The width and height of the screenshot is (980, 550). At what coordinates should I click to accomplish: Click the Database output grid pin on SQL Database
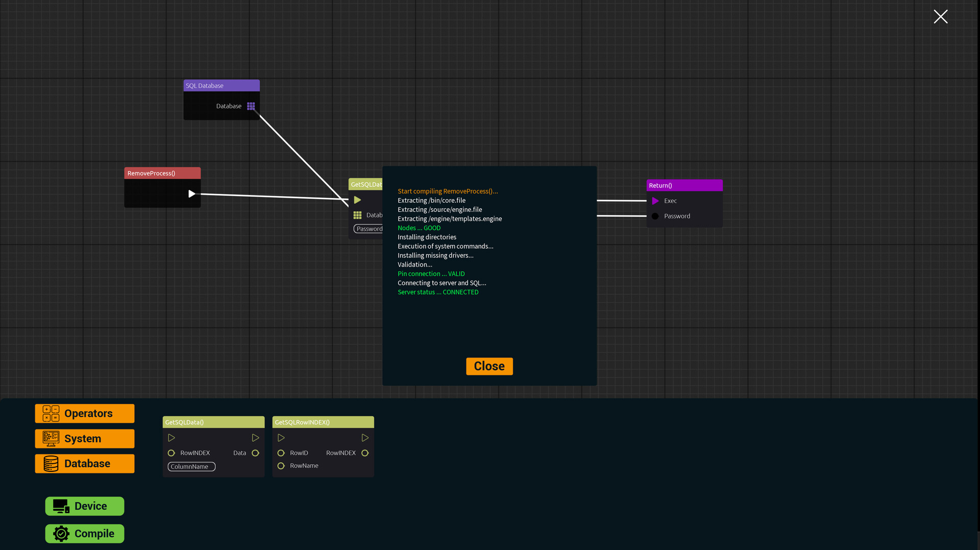coord(251,106)
